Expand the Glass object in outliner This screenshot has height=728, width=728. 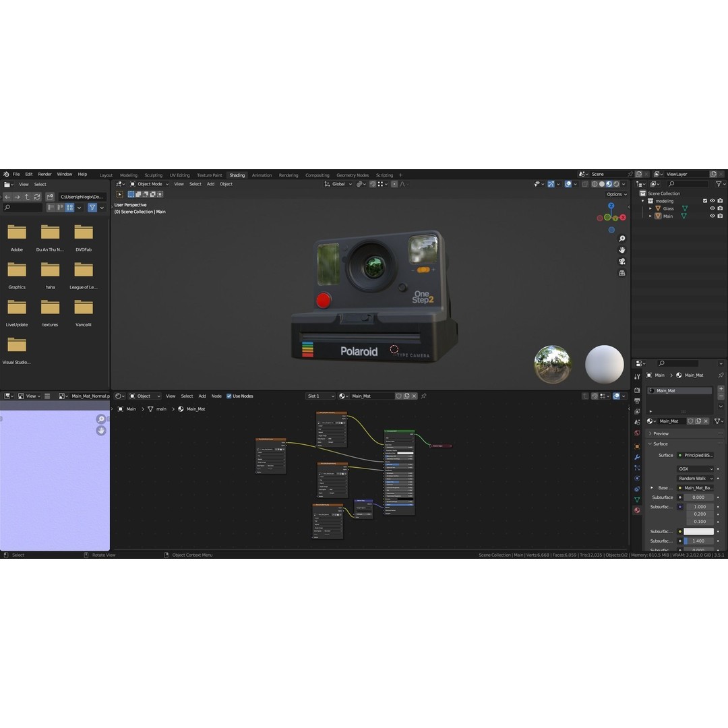[650, 209]
